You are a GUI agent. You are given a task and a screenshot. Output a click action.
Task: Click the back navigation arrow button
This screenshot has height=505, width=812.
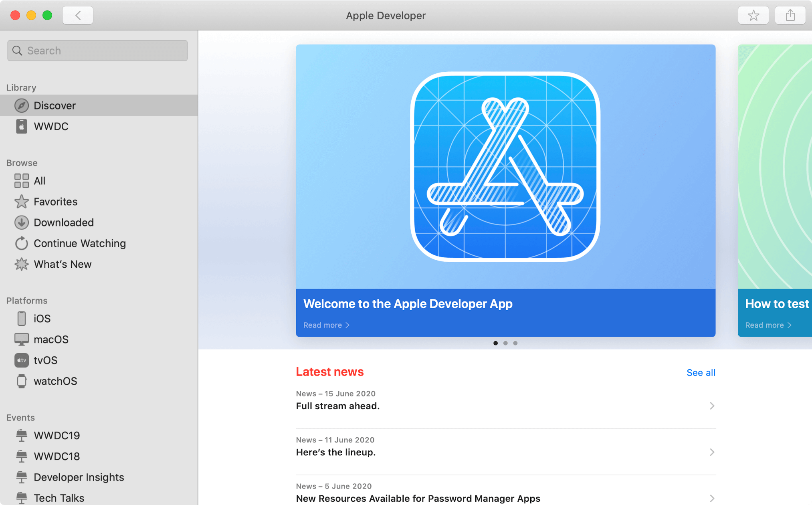(78, 16)
